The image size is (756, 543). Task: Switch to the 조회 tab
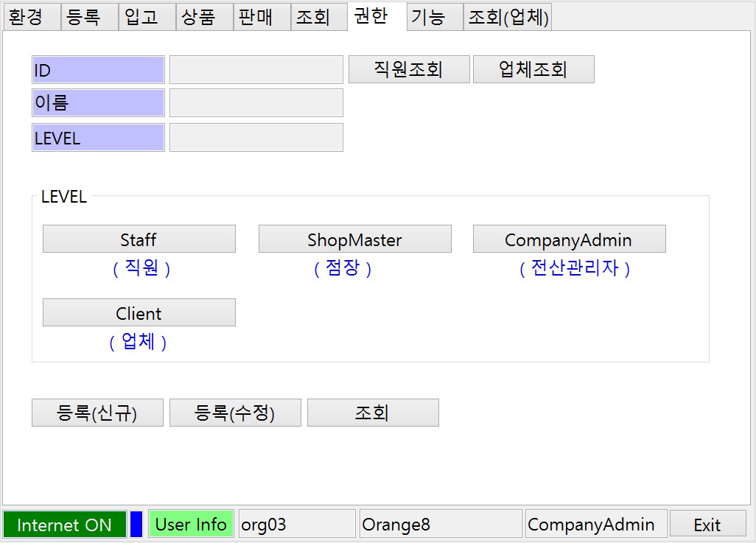(x=319, y=18)
